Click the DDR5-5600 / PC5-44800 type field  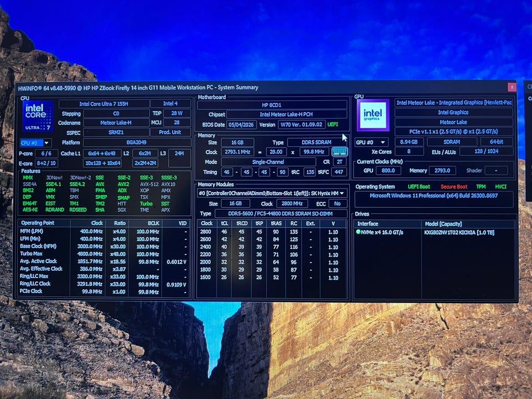tap(280, 213)
